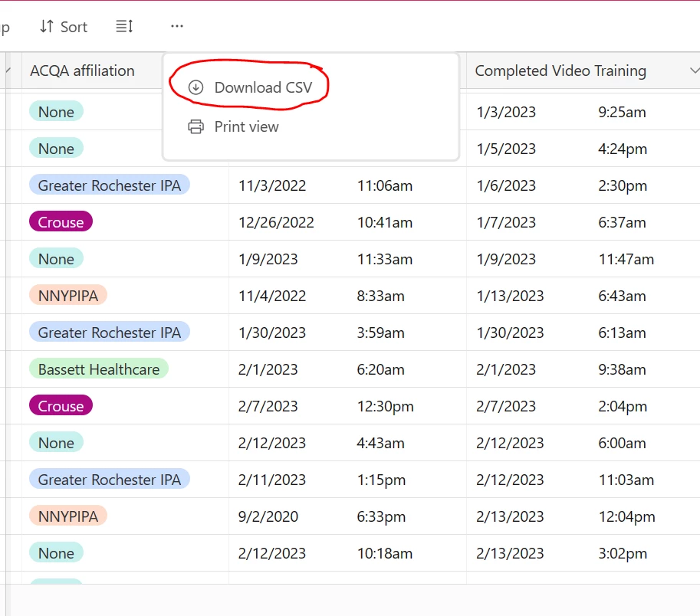Select the 12/26/2022 date cell

[x=276, y=222]
